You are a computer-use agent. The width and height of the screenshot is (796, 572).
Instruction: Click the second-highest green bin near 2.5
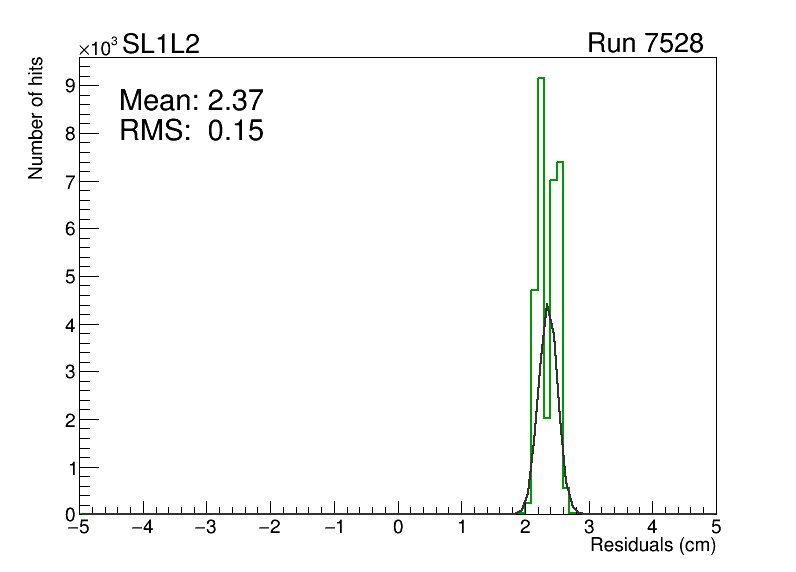tap(560, 162)
